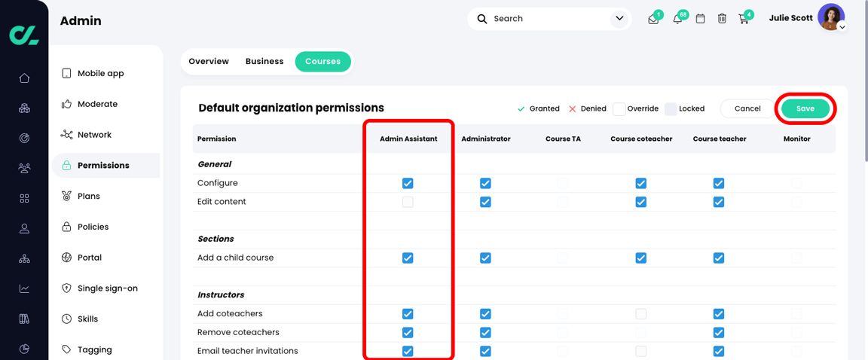Select the Courses tab
868x360 pixels.
pyautogui.click(x=322, y=62)
